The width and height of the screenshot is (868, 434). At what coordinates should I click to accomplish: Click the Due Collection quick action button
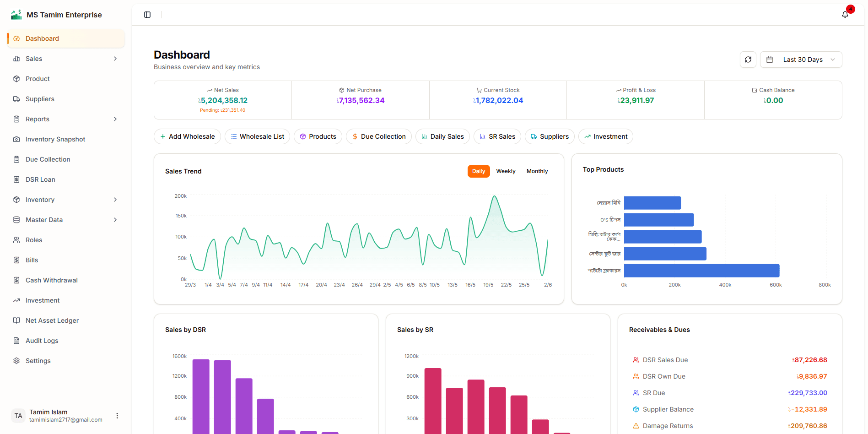coord(379,136)
